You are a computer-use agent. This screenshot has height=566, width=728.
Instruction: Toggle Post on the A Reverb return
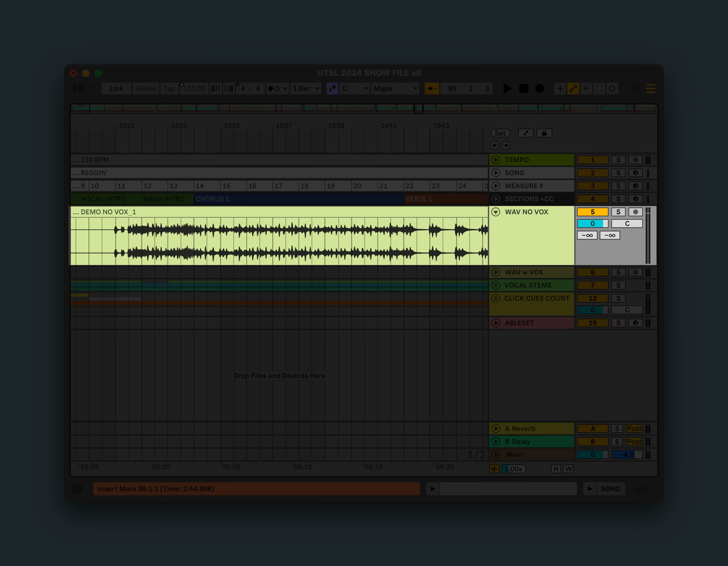pos(634,429)
